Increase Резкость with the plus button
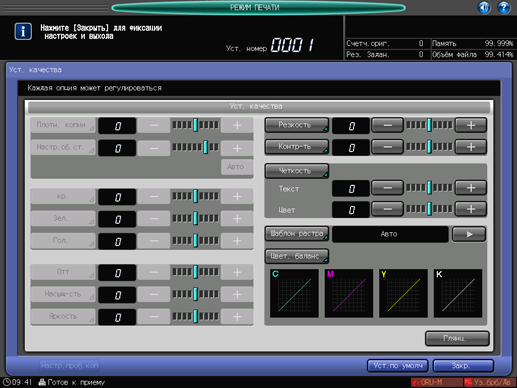This screenshot has height=388, width=517. click(x=471, y=125)
